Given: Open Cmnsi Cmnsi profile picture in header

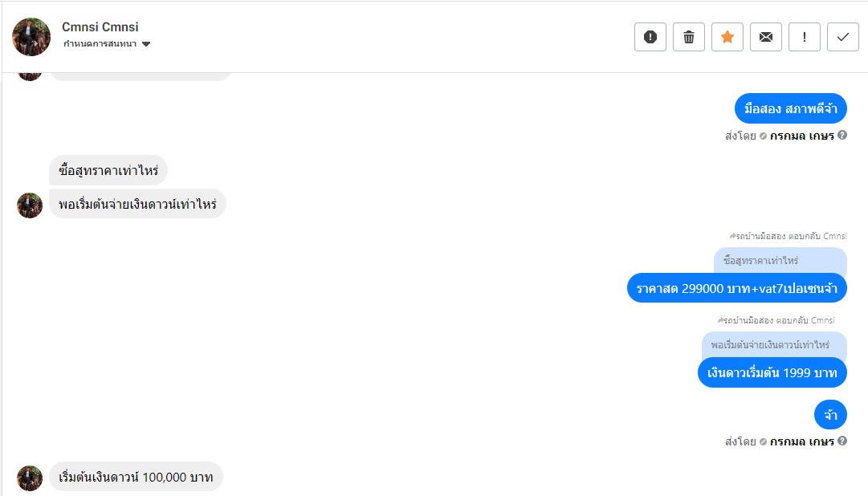Looking at the screenshot, I should (31, 37).
